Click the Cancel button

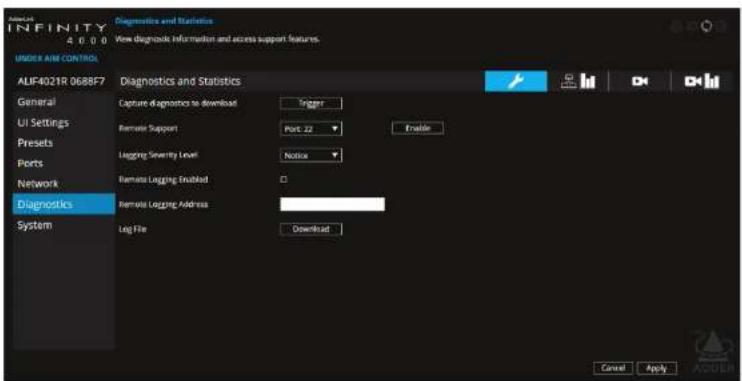pos(613,368)
